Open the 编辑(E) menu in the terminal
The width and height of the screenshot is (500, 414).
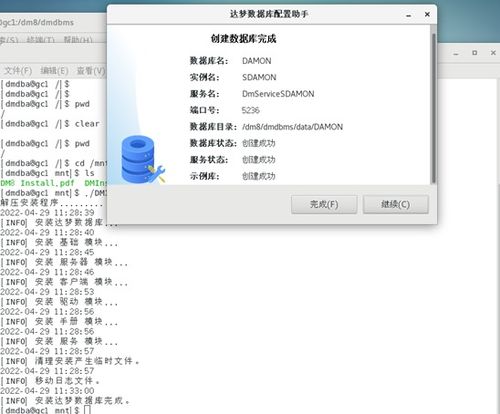(x=54, y=71)
